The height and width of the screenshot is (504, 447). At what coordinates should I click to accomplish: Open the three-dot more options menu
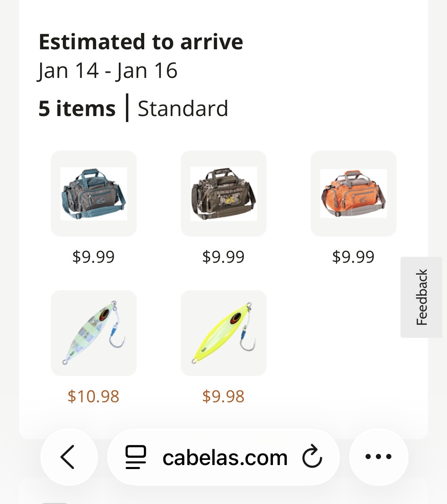click(x=378, y=457)
